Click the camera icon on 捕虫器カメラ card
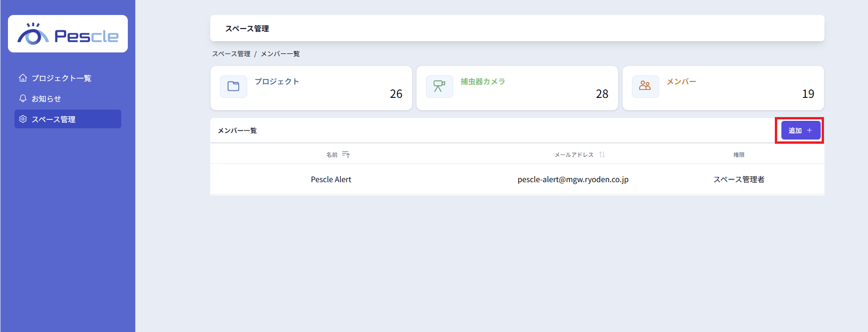 [439, 87]
